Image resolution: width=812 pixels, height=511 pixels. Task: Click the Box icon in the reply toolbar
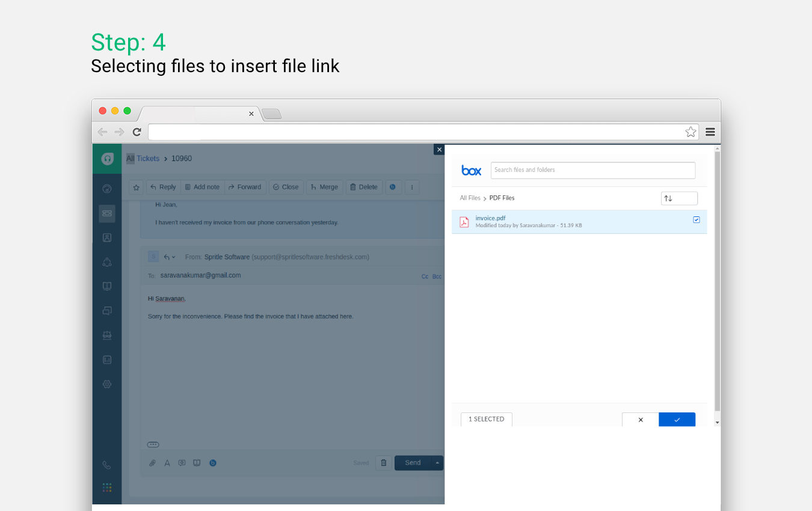coord(213,463)
